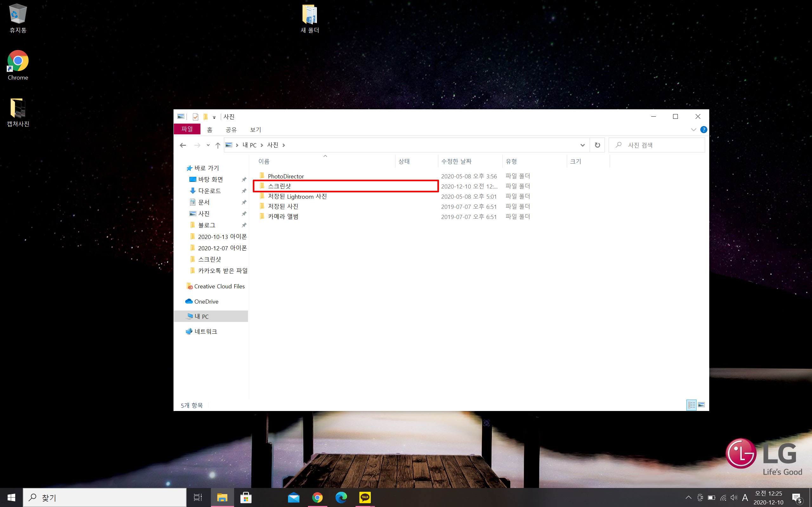Click the 사진 검색 search field
This screenshot has width=812, height=507.
click(658, 145)
